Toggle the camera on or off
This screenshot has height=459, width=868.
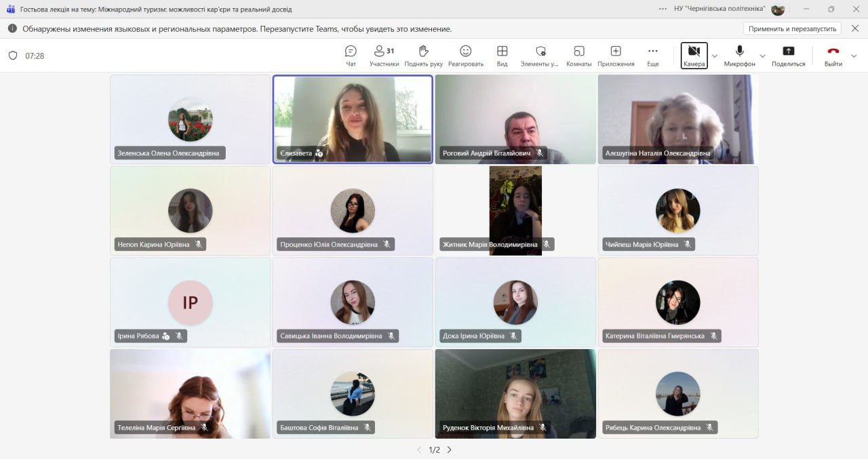(694, 56)
